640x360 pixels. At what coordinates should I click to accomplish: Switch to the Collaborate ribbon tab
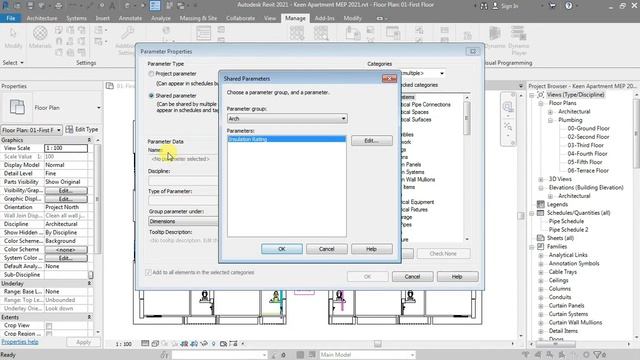240,18
